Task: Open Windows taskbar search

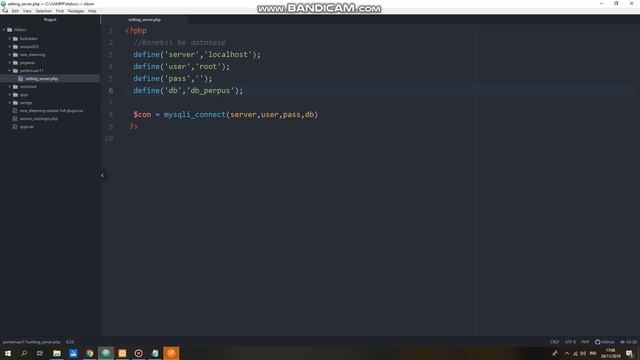Action: tap(24, 353)
